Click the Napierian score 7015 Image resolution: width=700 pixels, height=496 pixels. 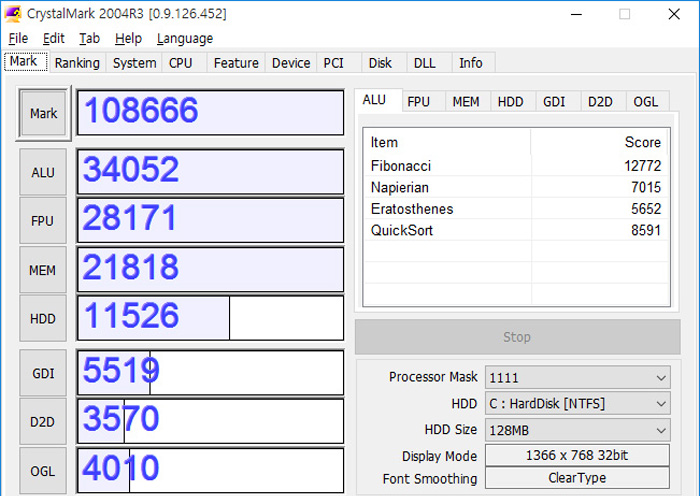[x=646, y=188]
